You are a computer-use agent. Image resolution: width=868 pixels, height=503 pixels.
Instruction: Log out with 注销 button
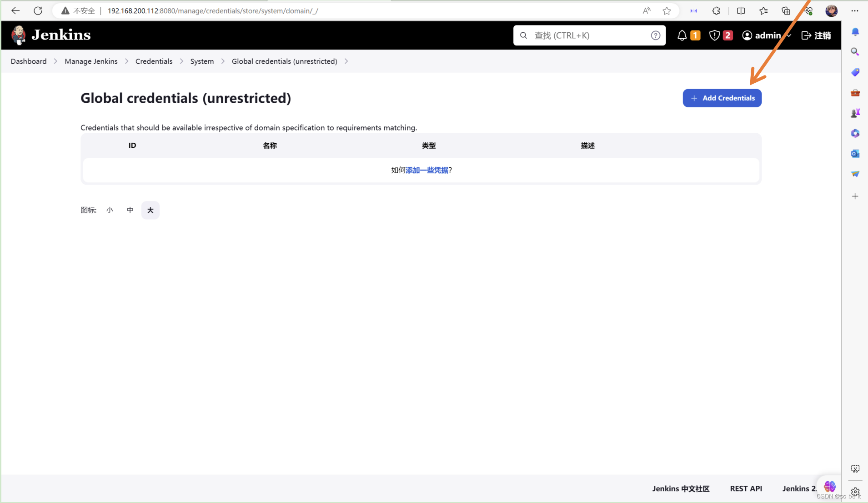click(816, 35)
